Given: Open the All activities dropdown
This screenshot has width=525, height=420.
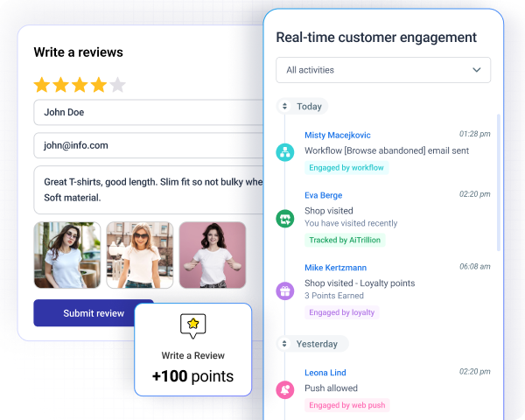Looking at the screenshot, I should (x=383, y=70).
